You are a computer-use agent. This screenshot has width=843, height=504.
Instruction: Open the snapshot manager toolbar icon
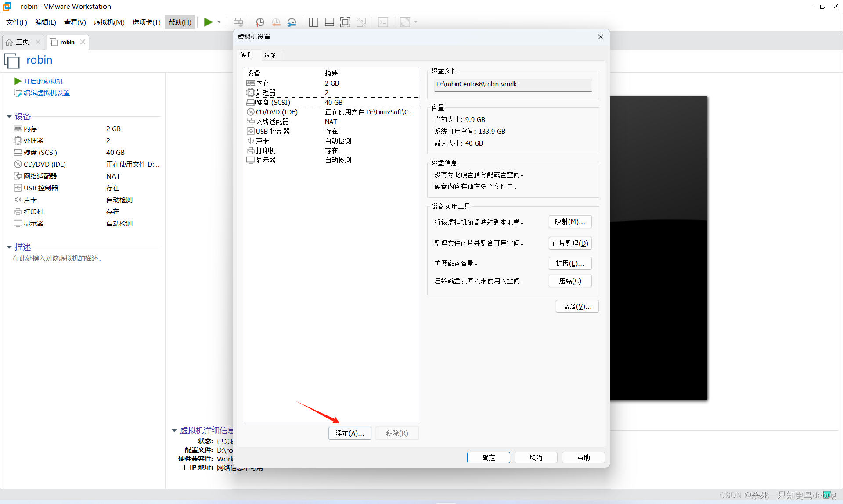pyautogui.click(x=292, y=22)
